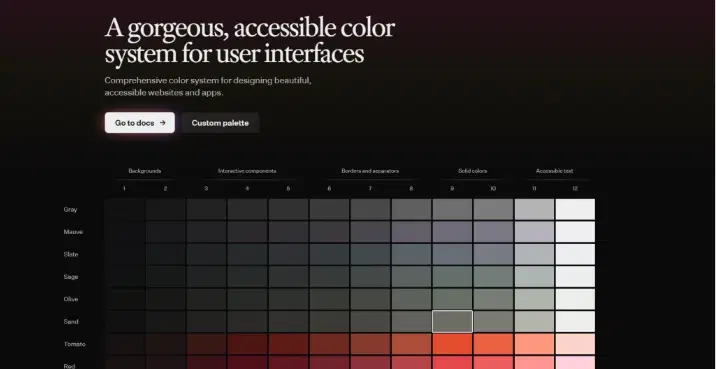Viewport: 716px width, 369px height.
Task: Pick the Sand step 11 swatch
Action: (534, 322)
